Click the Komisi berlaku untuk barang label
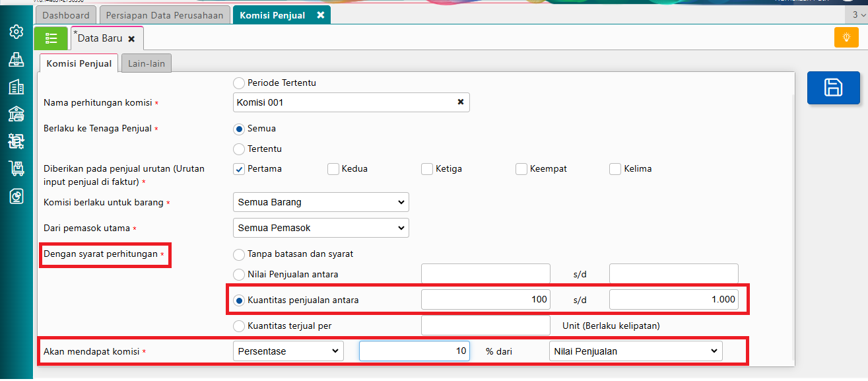The image size is (868, 381). pyautogui.click(x=103, y=203)
